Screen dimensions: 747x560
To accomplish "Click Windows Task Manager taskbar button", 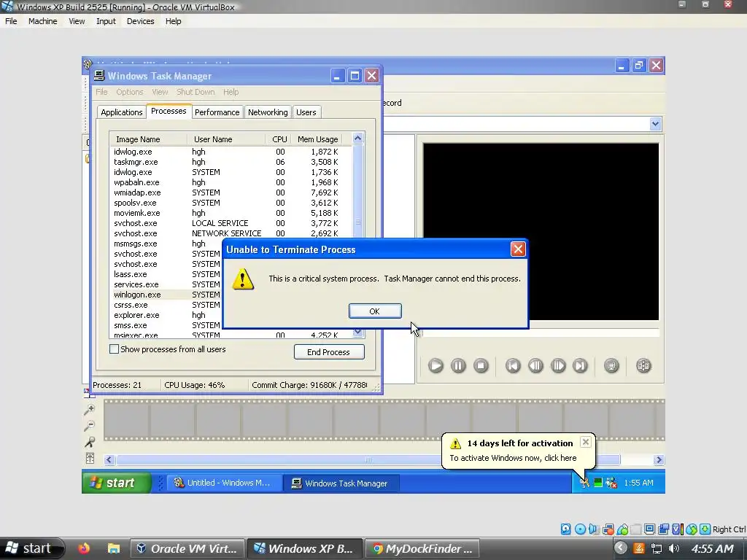I will [340, 483].
